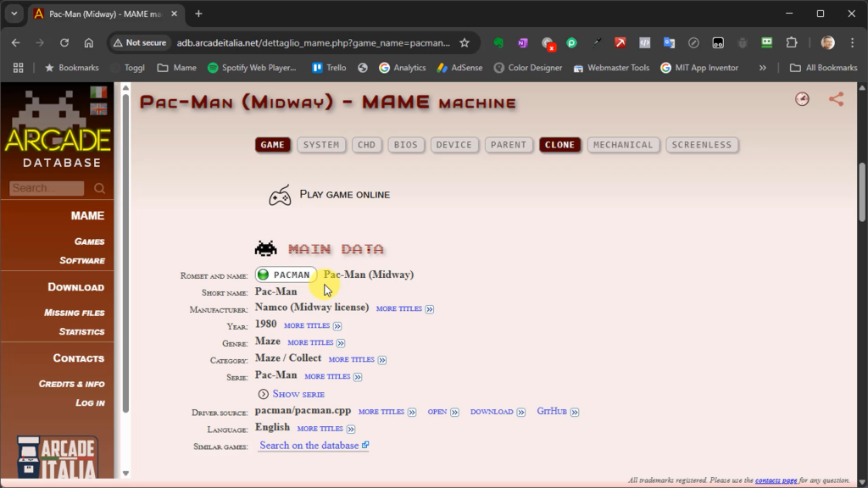Click the PACMAN romset badge
868x488 pixels.
[286, 274]
